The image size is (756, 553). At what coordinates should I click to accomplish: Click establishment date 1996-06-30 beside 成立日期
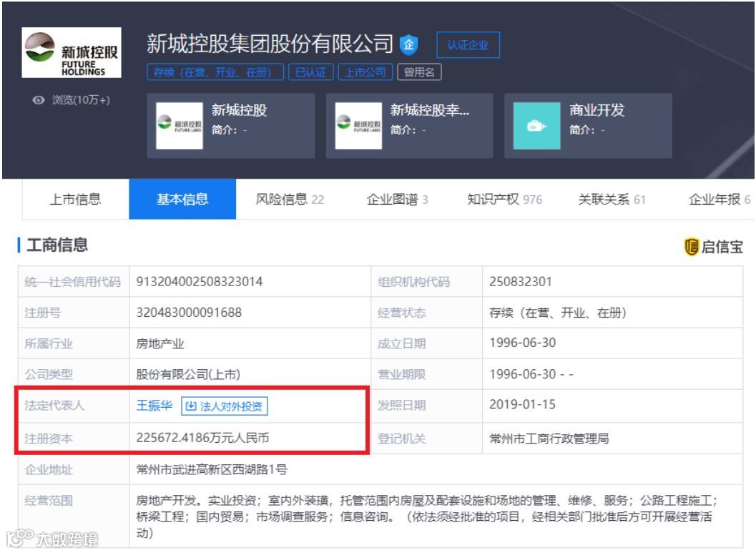pyautogui.click(x=523, y=343)
